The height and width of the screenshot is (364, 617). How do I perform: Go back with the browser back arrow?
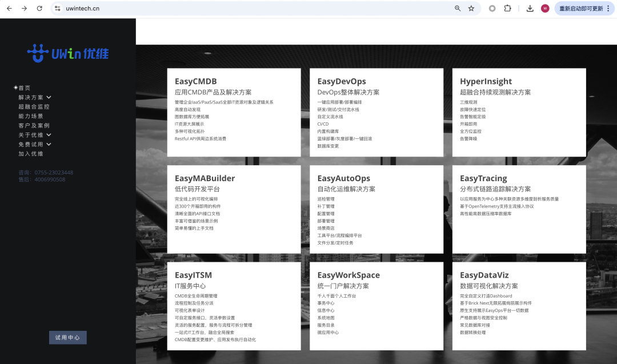coord(10,8)
